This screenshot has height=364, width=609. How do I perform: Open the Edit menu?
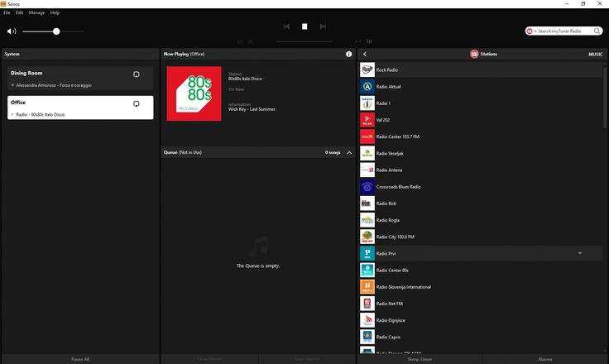19,12
